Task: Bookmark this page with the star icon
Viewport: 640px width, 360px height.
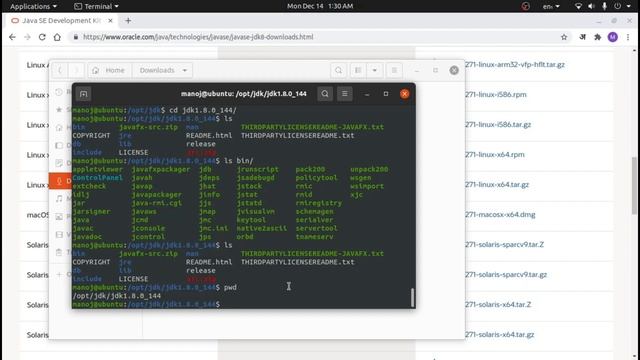Action: point(564,37)
